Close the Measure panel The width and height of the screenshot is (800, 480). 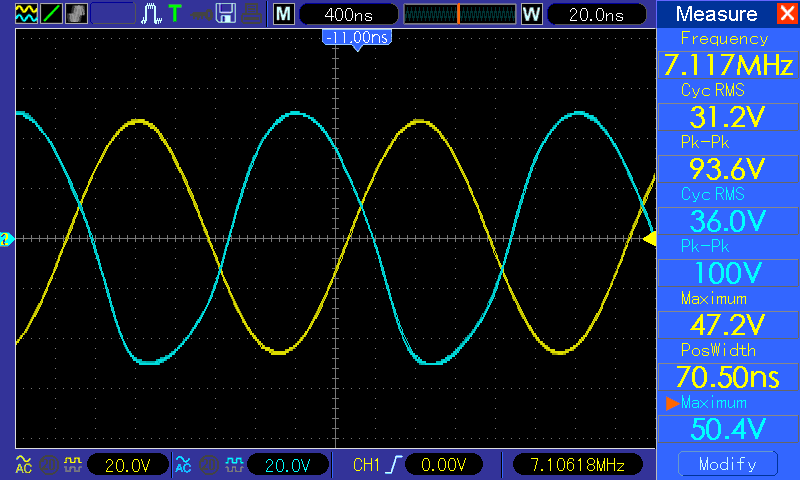coord(787,14)
